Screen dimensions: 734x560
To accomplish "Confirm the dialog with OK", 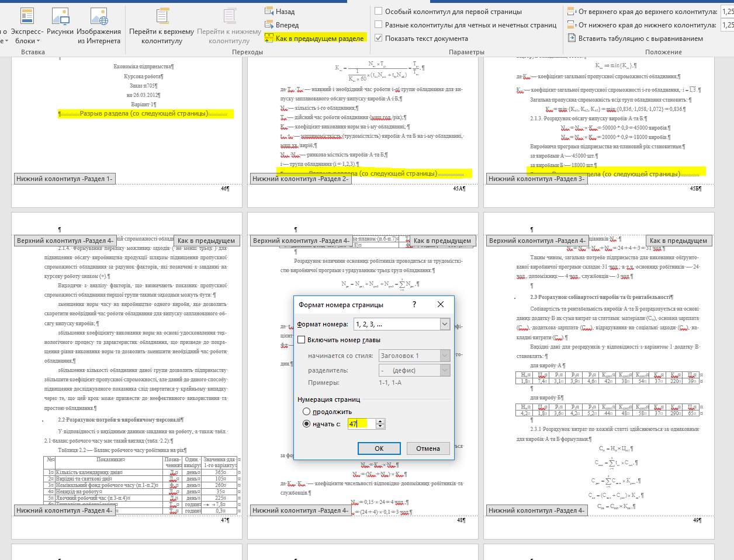I will click(x=379, y=448).
